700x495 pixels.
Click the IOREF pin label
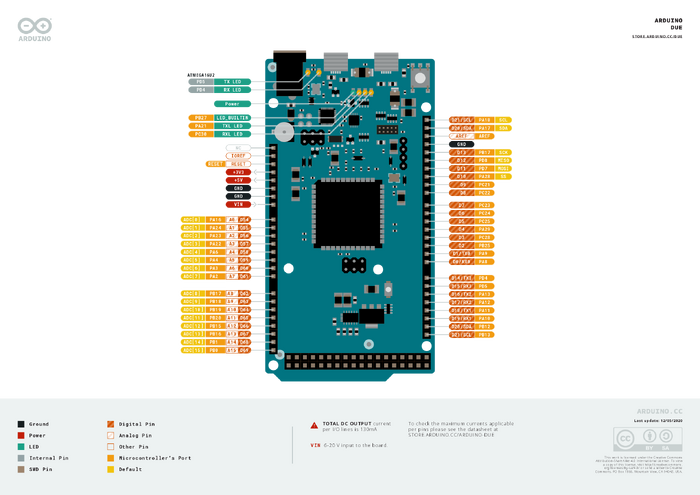(x=238, y=156)
